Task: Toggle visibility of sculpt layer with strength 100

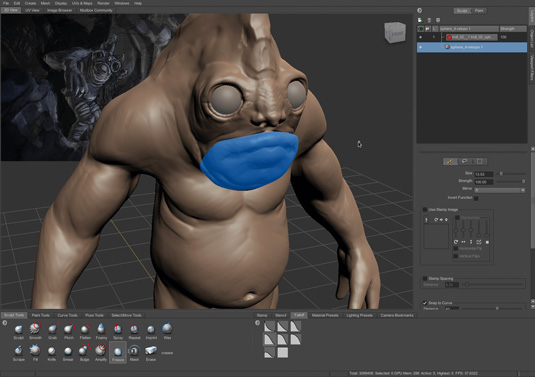Action: point(420,37)
